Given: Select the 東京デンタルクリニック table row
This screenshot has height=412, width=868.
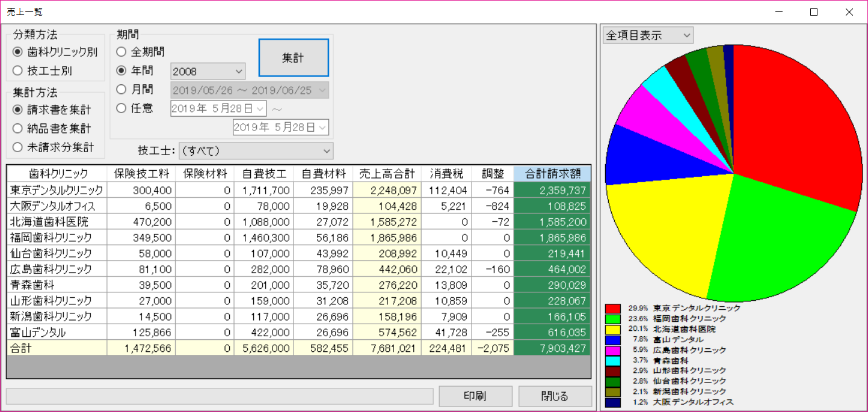Looking at the screenshot, I should pos(57,190).
